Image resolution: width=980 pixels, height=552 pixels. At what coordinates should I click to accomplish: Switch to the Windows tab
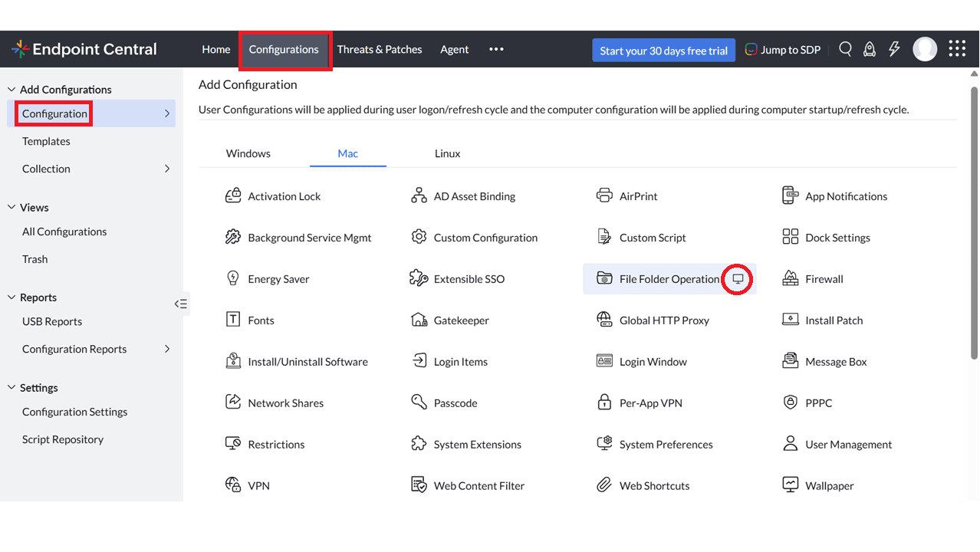click(x=248, y=153)
